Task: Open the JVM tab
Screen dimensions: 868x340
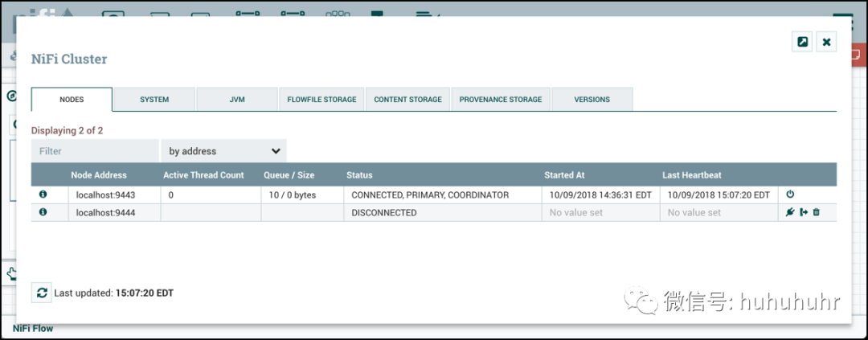Action: tap(237, 100)
